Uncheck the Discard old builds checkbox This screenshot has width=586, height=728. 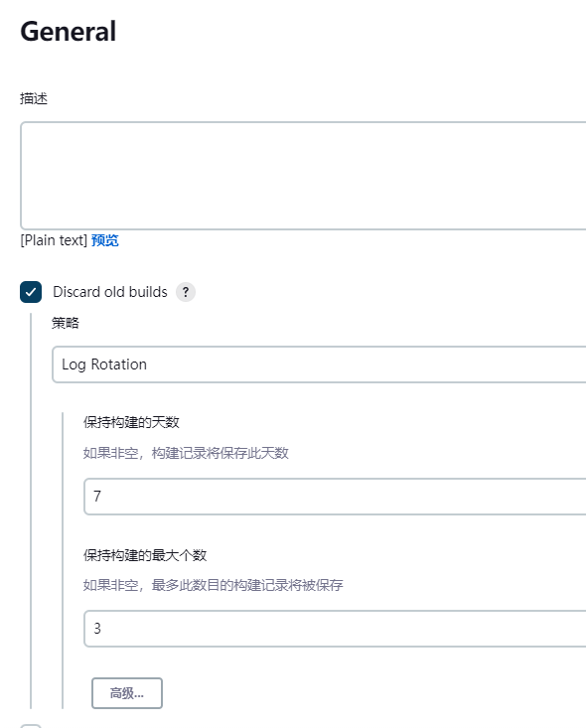[x=31, y=292]
